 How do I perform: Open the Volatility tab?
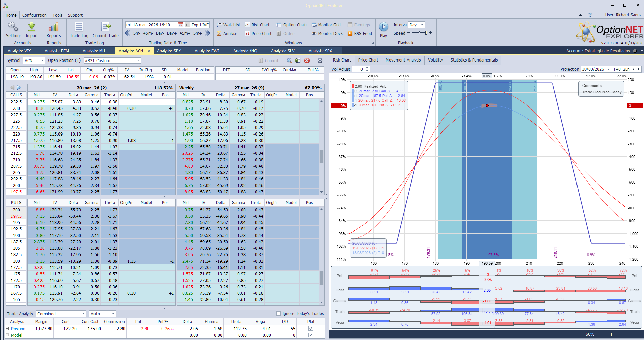[435, 60]
